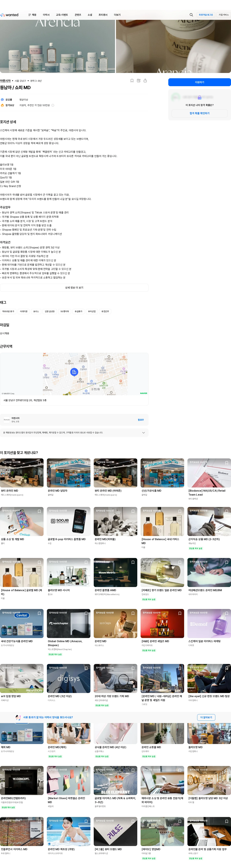Click the 더 알아보기 button
Viewport: 231px width, 868px height.
(x=206, y=717)
